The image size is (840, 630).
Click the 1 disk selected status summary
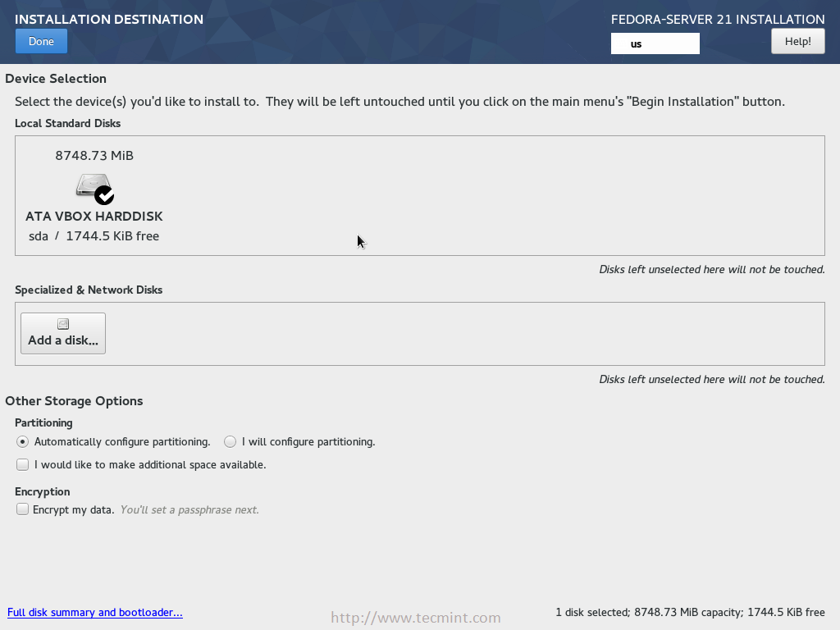(690, 612)
